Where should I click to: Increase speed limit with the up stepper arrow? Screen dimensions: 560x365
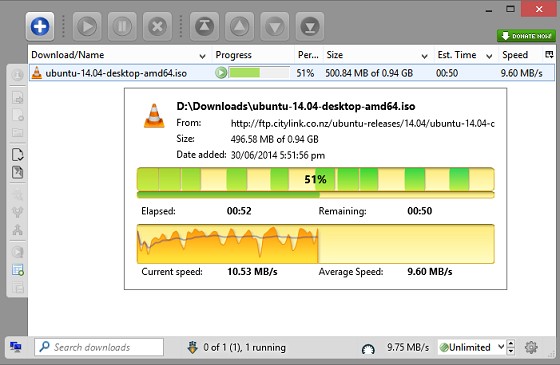pyautogui.click(x=511, y=343)
